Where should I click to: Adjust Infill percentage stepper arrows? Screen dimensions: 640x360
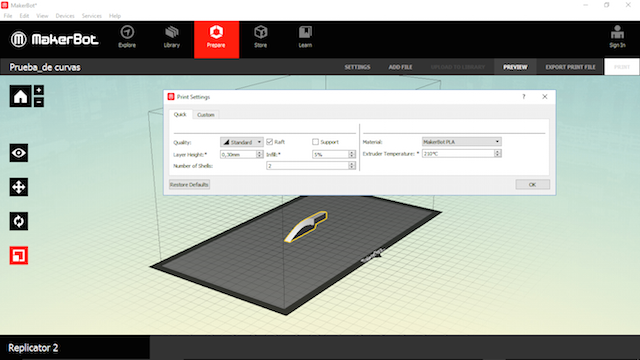(x=352, y=154)
